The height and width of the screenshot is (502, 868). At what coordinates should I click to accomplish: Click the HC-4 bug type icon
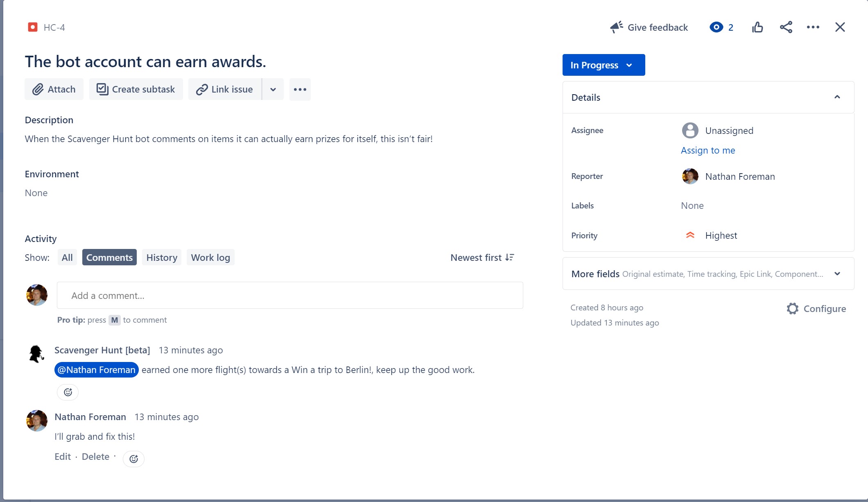click(x=32, y=27)
